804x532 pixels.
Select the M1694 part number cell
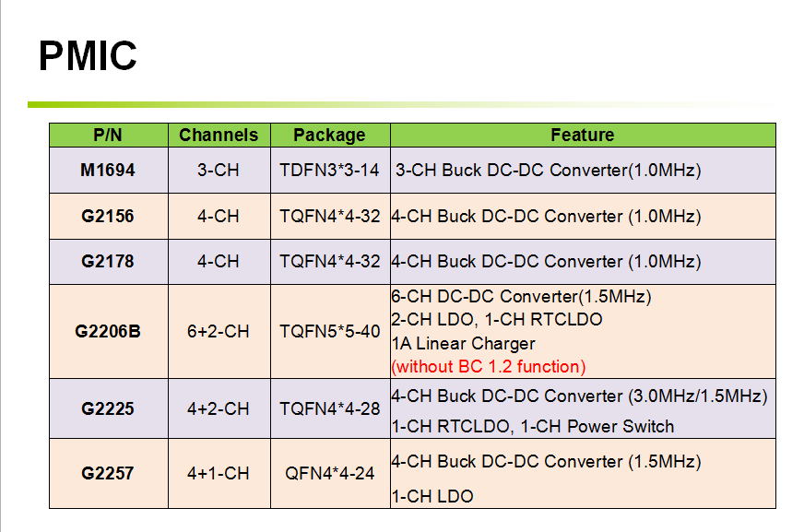pyautogui.click(x=108, y=171)
